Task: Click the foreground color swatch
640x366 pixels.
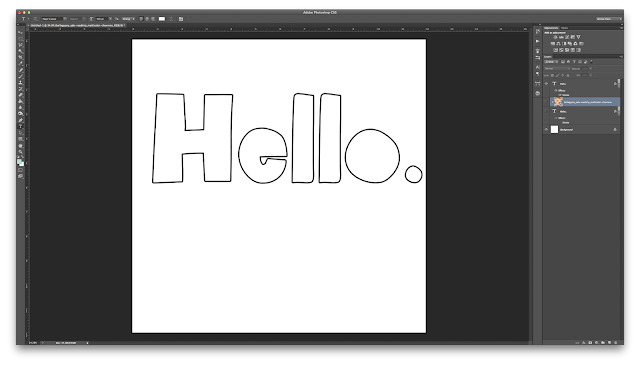Action: pos(19,162)
